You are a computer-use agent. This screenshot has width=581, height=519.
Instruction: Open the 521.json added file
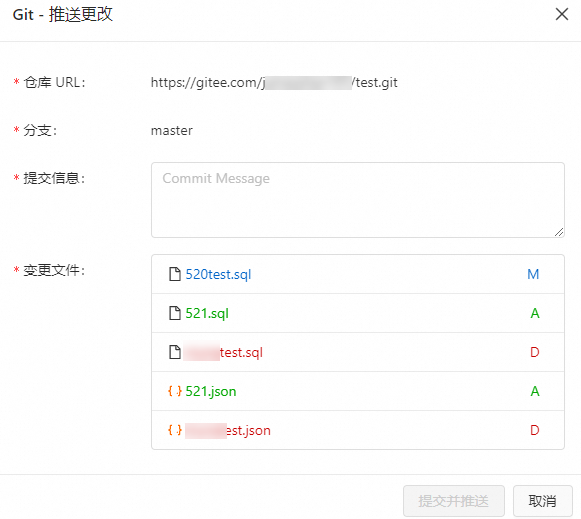coord(210,391)
